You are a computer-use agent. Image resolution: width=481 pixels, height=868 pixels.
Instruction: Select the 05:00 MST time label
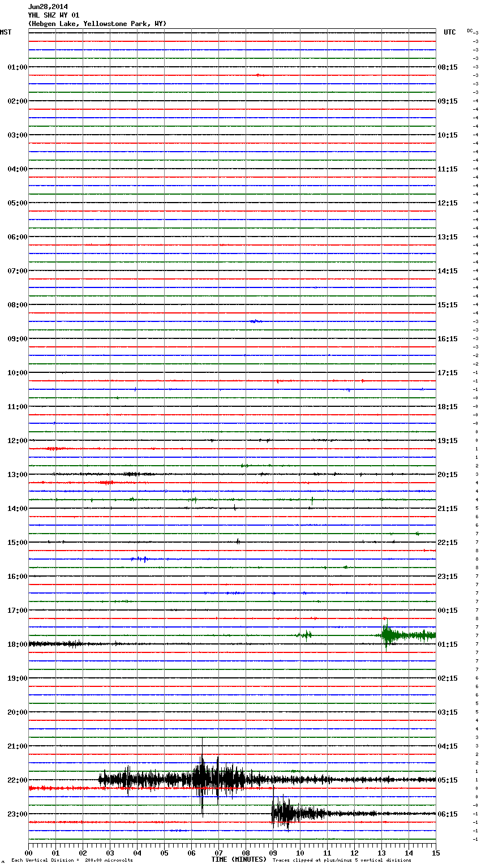[x=18, y=203]
